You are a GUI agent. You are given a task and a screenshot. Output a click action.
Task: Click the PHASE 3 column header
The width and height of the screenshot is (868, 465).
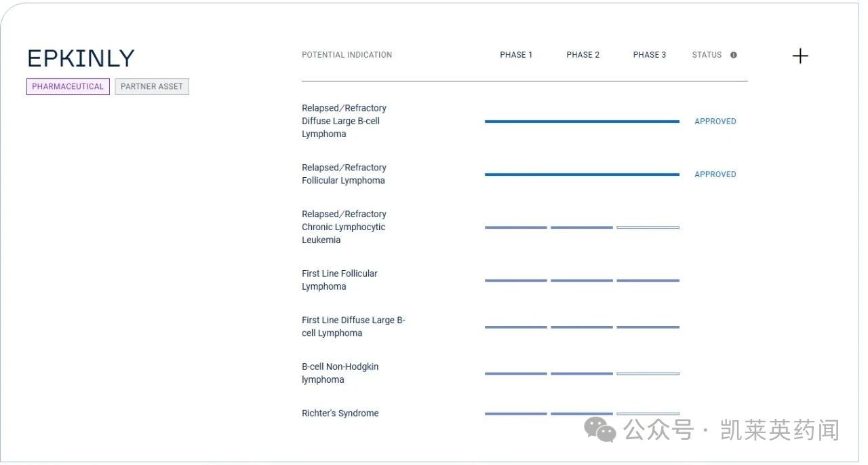[x=650, y=55]
